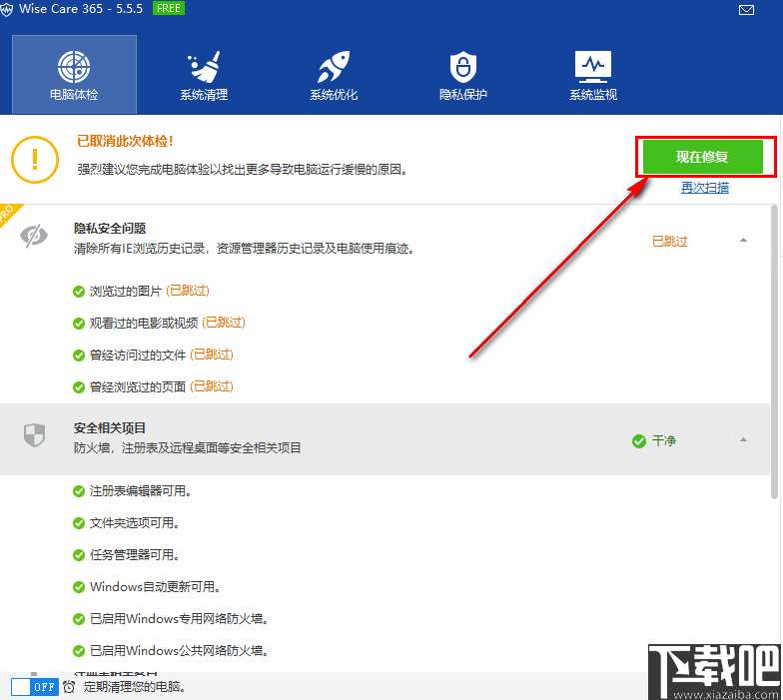
Task: Click the 已跳过 tag after 浏览过的图片
Action: [x=188, y=291]
